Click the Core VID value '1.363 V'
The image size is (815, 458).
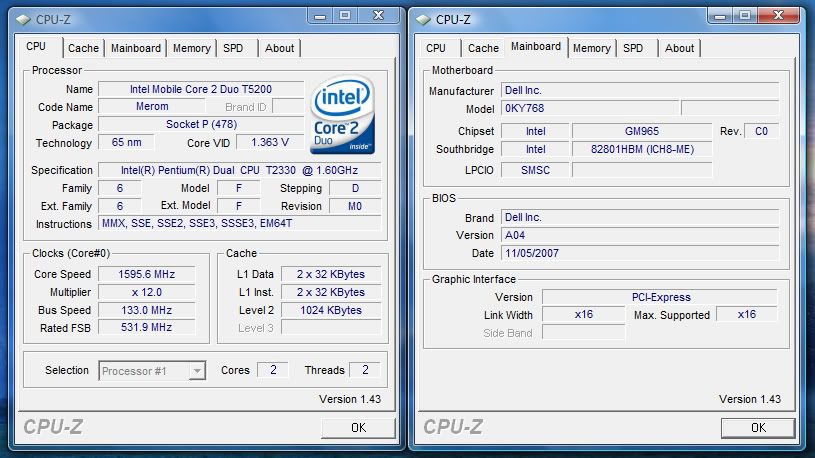tap(270, 142)
